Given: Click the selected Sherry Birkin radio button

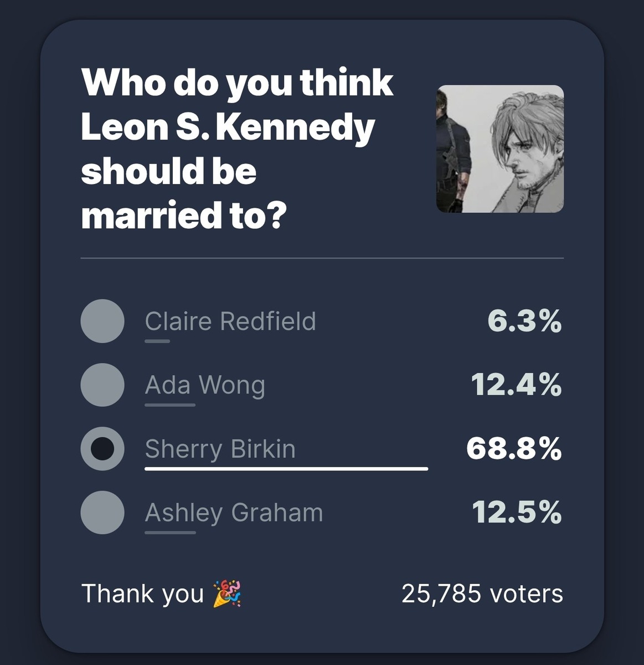Looking at the screenshot, I should pyautogui.click(x=102, y=449).
